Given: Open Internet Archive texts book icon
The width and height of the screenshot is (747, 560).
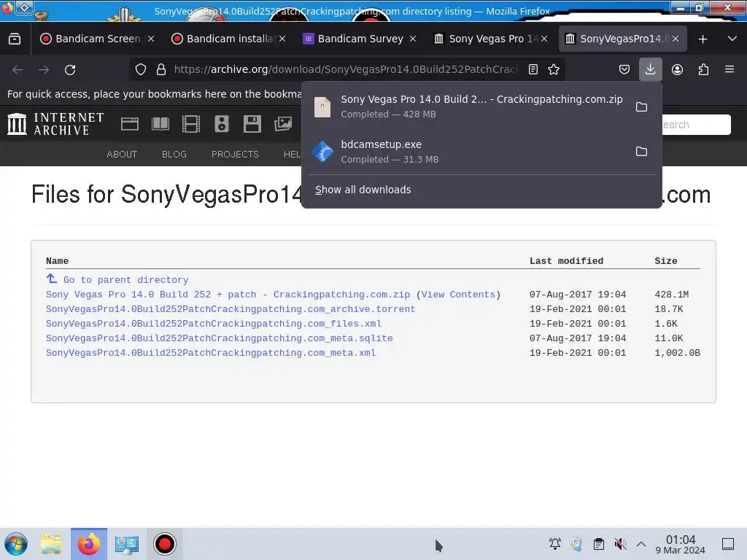Looking at the screenshot, I should [160, 124].
